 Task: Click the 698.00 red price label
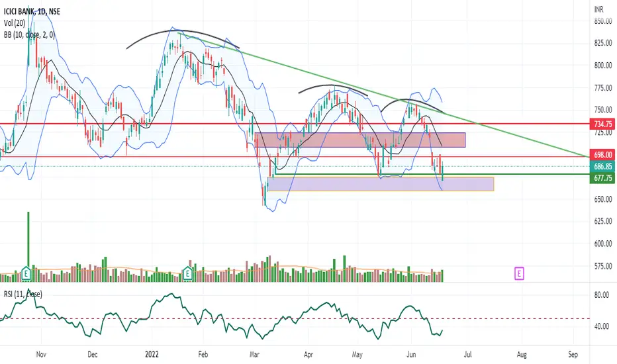pyautogui.click(x=602, y=155)
